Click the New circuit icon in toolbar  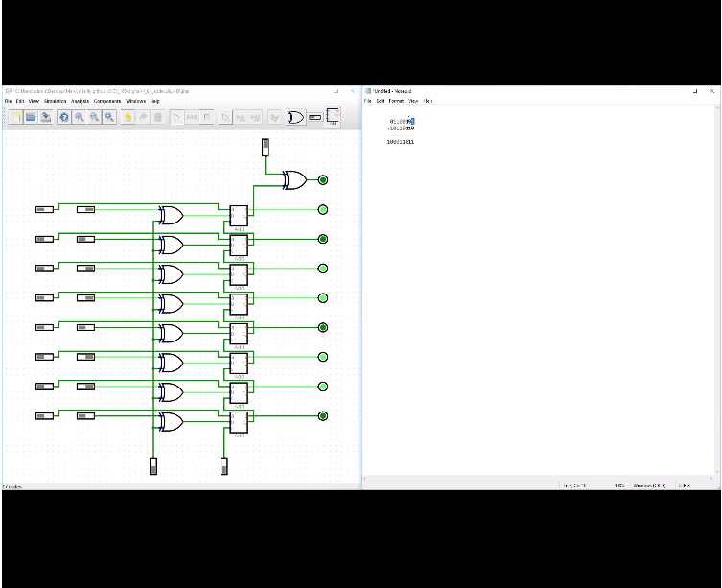(16, 117)
